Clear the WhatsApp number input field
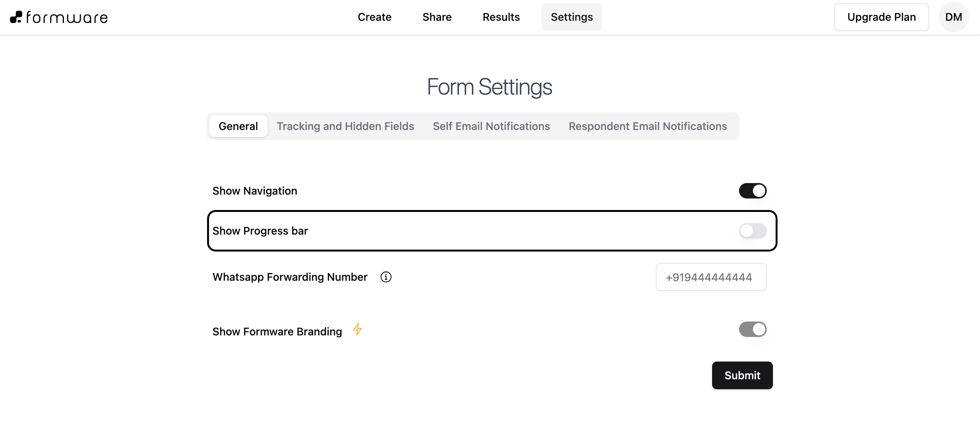Screen dimensions: 980x430 point(711,277)
